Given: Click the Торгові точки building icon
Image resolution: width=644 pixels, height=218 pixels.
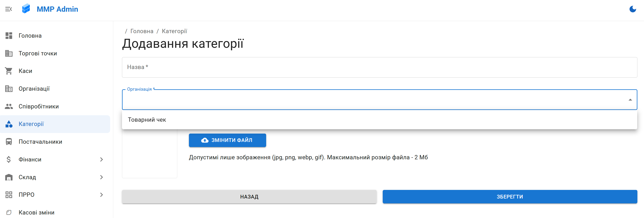Looking at the screenshot, I should click(x=9, y=53).
